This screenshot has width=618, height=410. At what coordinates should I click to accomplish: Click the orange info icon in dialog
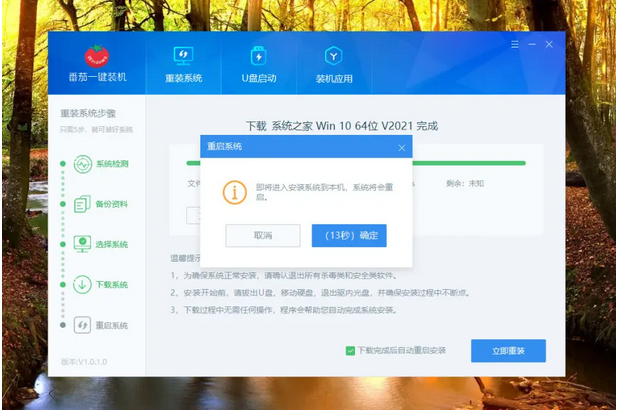pyautogui.click(x=235, y=192)
